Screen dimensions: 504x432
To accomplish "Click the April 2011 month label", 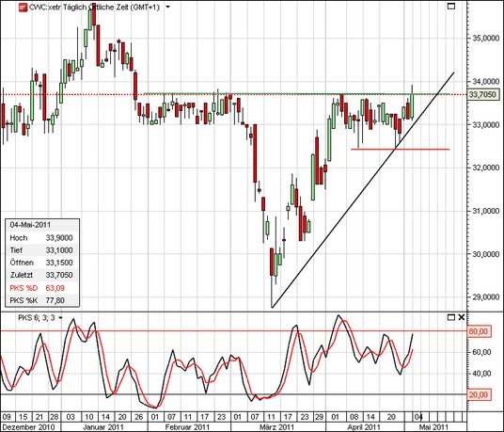I will coord(364,427).
